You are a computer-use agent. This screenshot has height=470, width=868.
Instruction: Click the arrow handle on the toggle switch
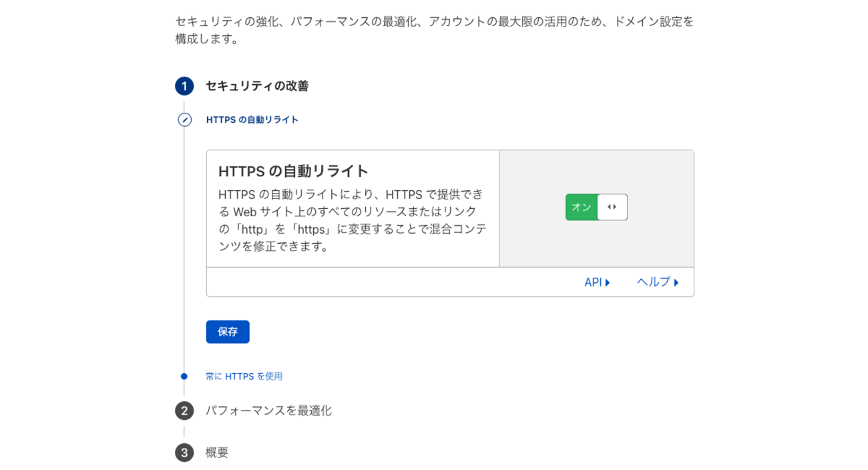point(612,207)
